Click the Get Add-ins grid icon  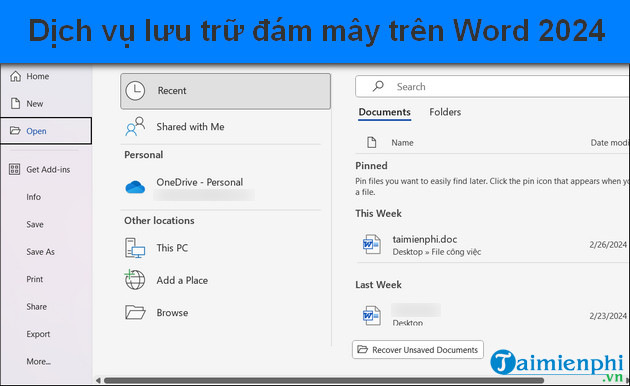pyautogui.click(x=14, y=169)
